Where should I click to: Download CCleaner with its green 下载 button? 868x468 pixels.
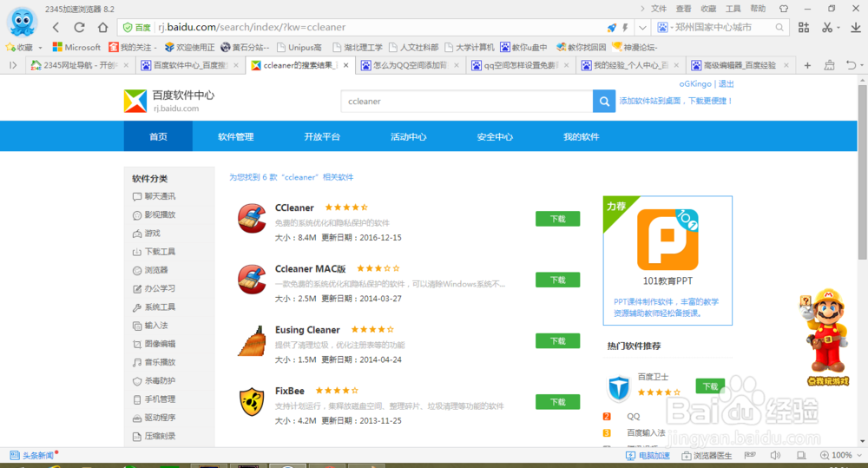click(557, 219)
